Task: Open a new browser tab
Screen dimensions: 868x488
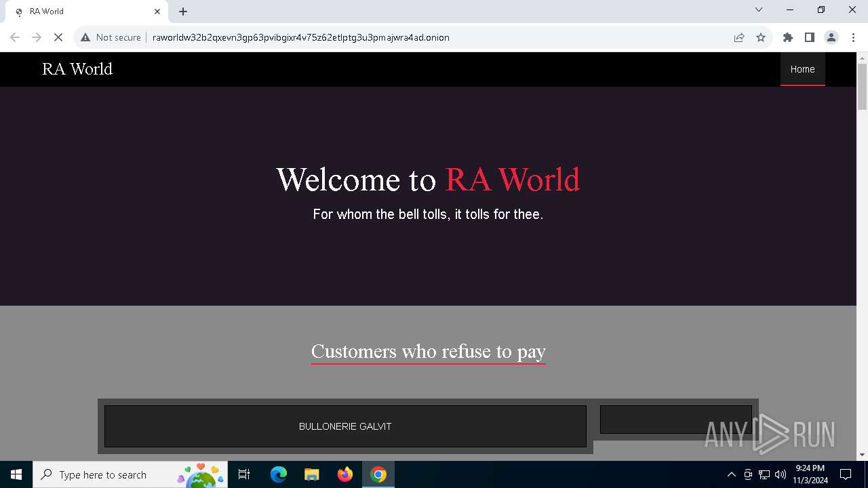Action: point(183,12)
